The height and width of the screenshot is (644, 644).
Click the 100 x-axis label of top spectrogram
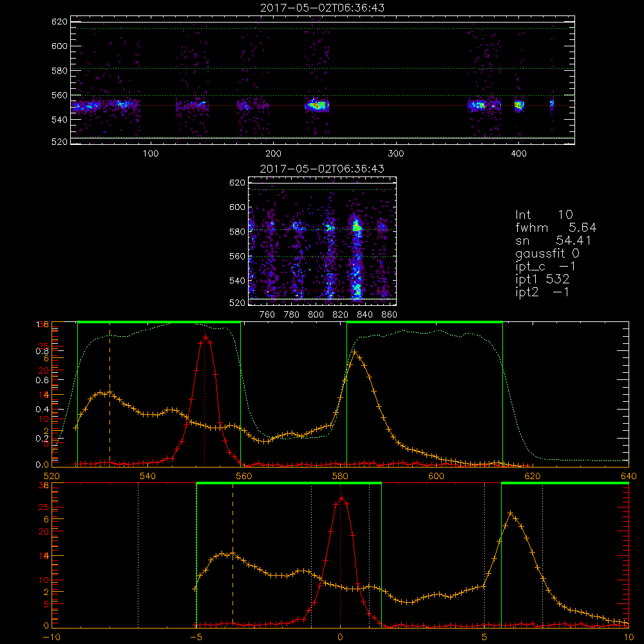151,154
